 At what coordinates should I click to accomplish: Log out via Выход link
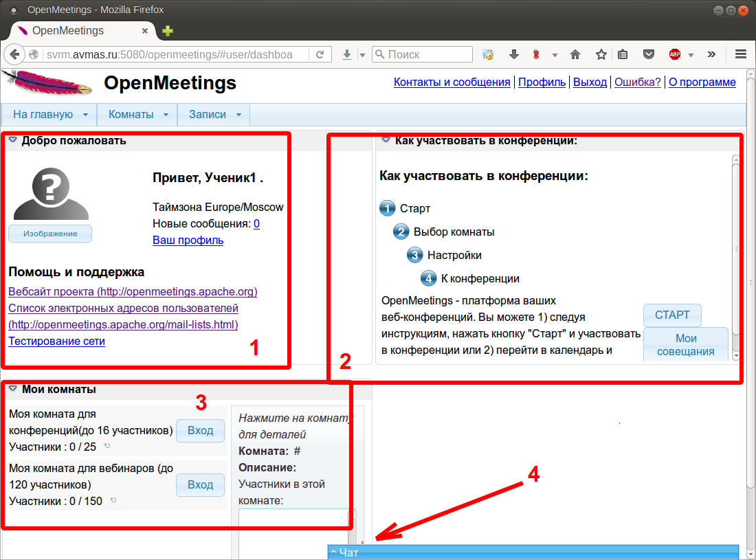click(590, 82)
